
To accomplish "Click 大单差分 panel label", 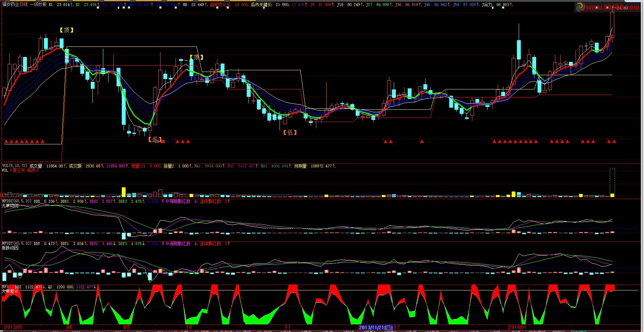I will click(x=10, y=291).
